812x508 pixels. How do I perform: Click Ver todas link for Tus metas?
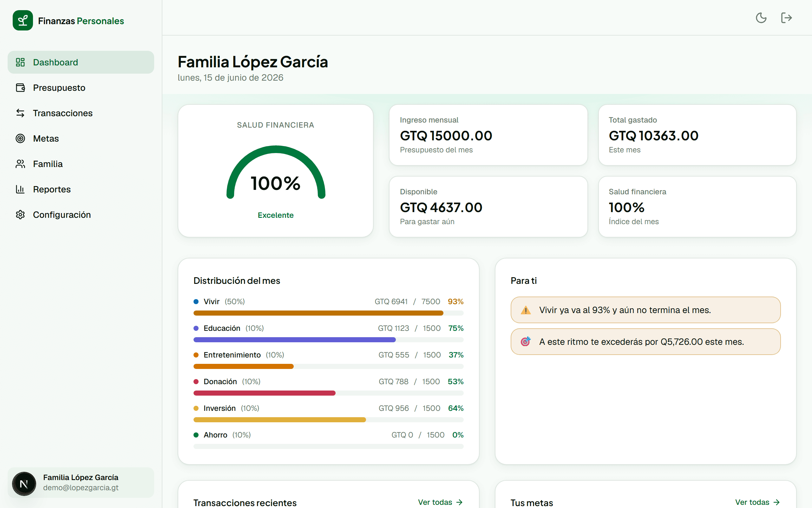click(x=758, y=502)
